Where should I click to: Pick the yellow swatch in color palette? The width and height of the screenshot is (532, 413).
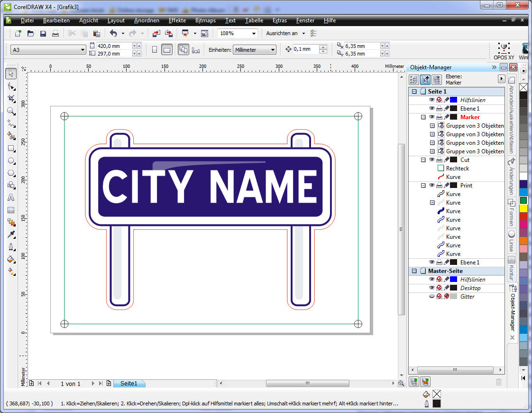click(x=523, y=208)
